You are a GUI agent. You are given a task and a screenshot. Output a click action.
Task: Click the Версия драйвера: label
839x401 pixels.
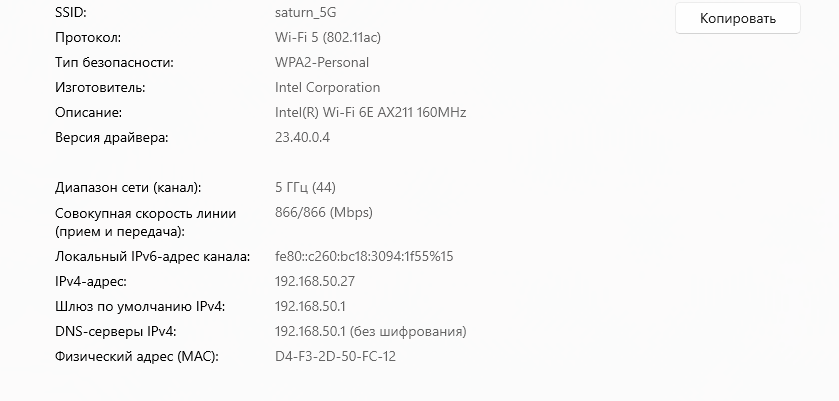tap(112, 138)
